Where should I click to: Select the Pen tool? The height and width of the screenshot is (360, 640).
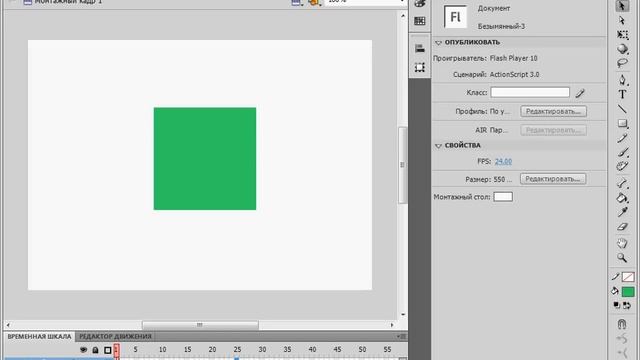point(622,80)
